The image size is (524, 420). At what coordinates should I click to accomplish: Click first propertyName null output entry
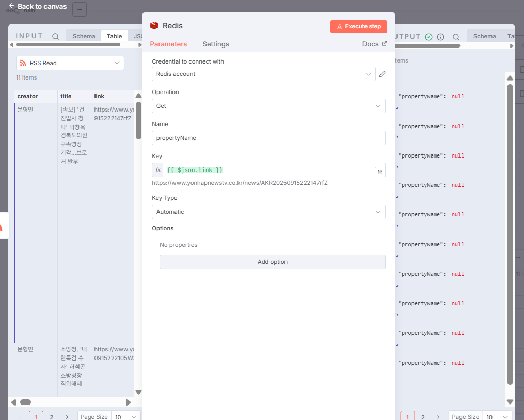click(x=431, y=96)
